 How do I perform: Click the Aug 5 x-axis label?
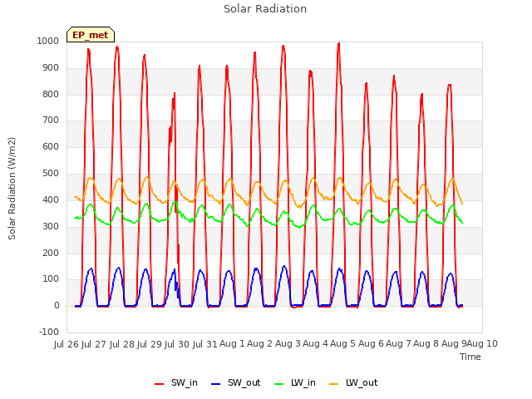tap(343, 344)
